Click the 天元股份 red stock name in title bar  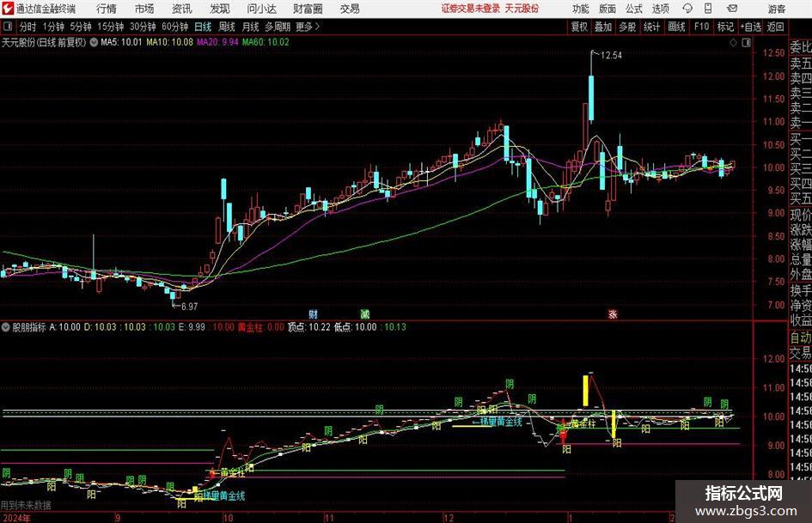pos(522,9)
